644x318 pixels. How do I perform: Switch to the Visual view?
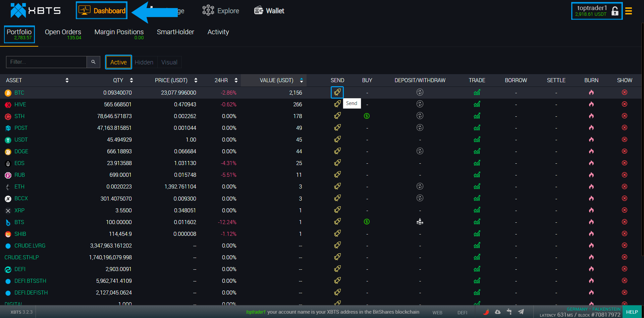pyautogui.click(x=169, y=62)
